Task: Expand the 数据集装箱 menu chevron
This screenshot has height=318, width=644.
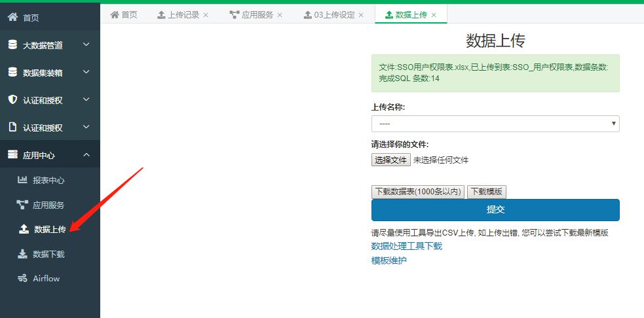Action: [x=86, y=72]
